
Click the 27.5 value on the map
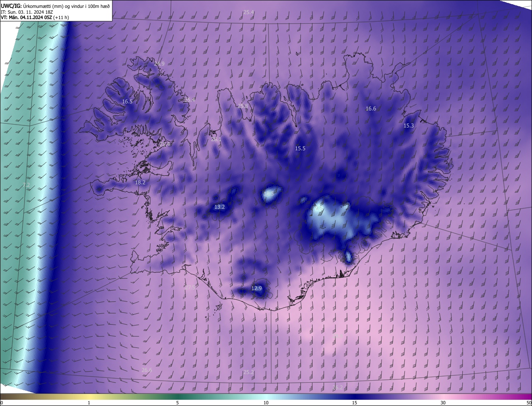click(190, 287)
